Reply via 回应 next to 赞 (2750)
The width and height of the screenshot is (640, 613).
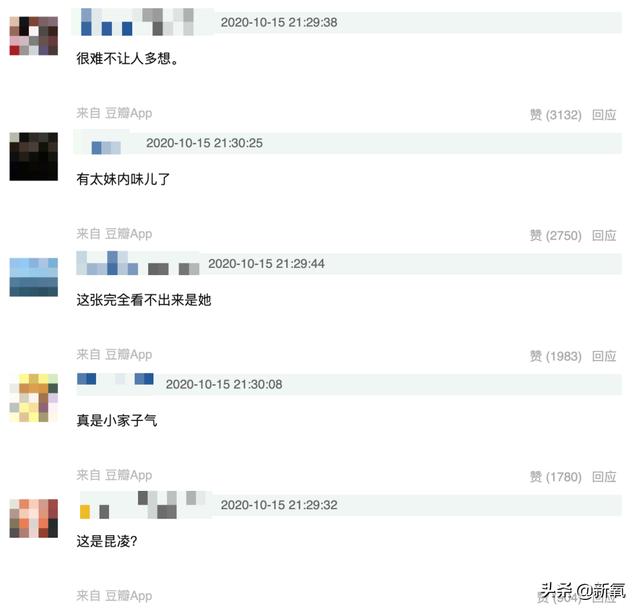tap(604, 235)
